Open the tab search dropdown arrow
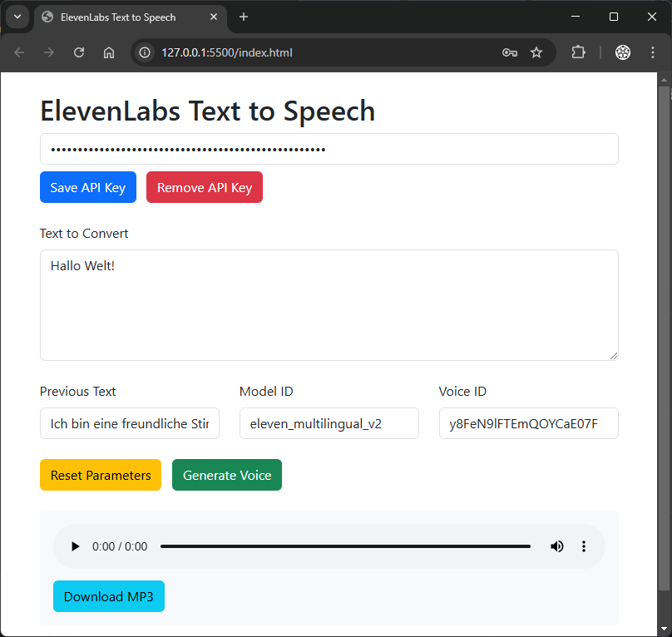This screenshot has height=637, width=672. [x=17, y=17]
